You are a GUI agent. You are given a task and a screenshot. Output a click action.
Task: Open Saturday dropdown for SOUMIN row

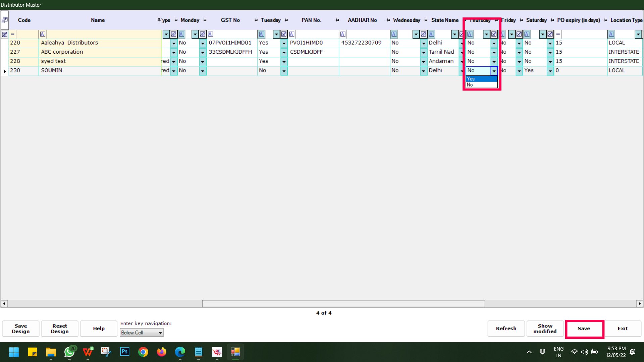(550, 71)
